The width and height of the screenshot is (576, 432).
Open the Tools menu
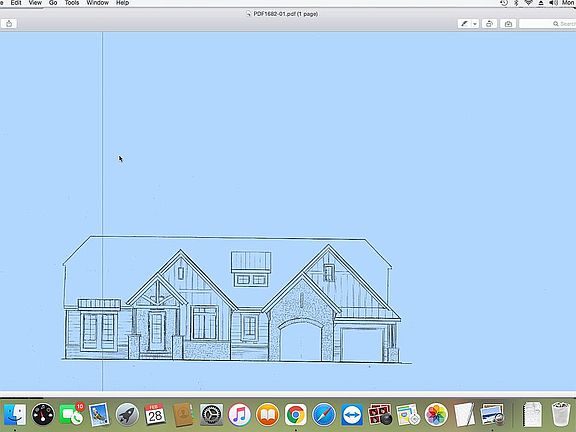[72, 3]
